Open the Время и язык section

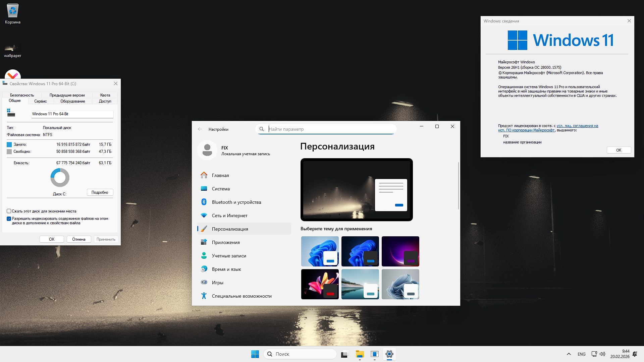[x=226, y=269]
